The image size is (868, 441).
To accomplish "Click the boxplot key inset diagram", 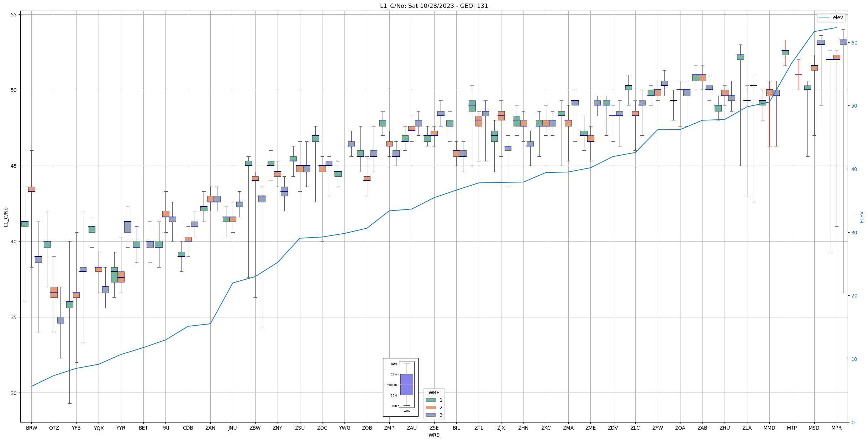I will pos(400,387).
